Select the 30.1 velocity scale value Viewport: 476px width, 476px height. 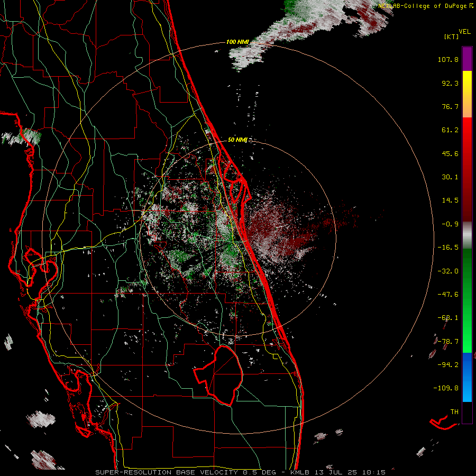point(450,177)
